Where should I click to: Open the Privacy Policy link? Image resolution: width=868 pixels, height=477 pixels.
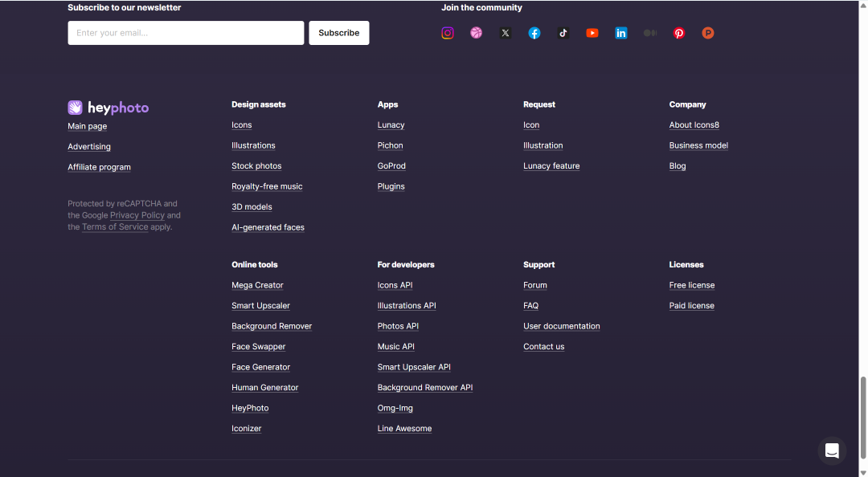137,215
